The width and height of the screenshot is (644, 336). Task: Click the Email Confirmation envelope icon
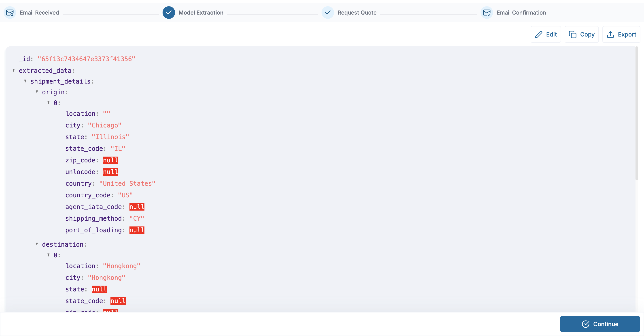(x=487, y=13)
